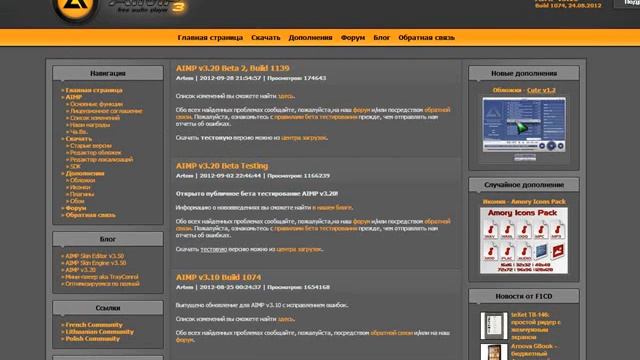Click the Навигация panel header
The width and height of the screenshot is (640, 360).
click(108, 73)
